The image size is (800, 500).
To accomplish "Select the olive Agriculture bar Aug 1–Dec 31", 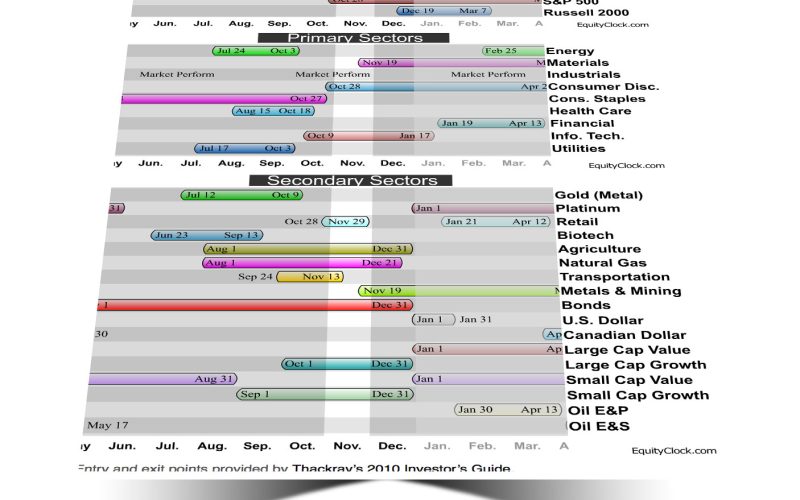I will 307,249.
